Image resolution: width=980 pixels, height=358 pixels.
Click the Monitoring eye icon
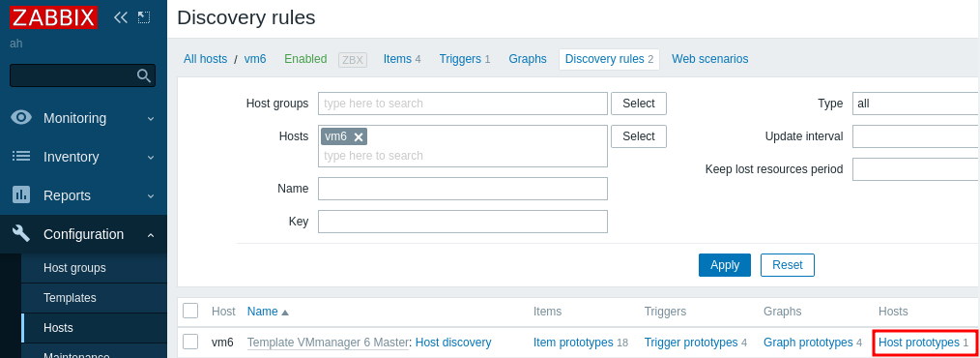[21, 118]
